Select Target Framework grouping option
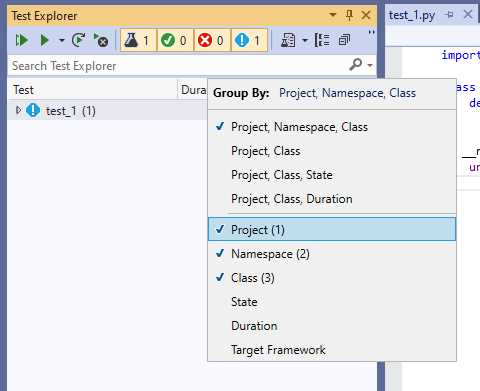480x391 pixels. pyautogui.click(x=278, y=350)
